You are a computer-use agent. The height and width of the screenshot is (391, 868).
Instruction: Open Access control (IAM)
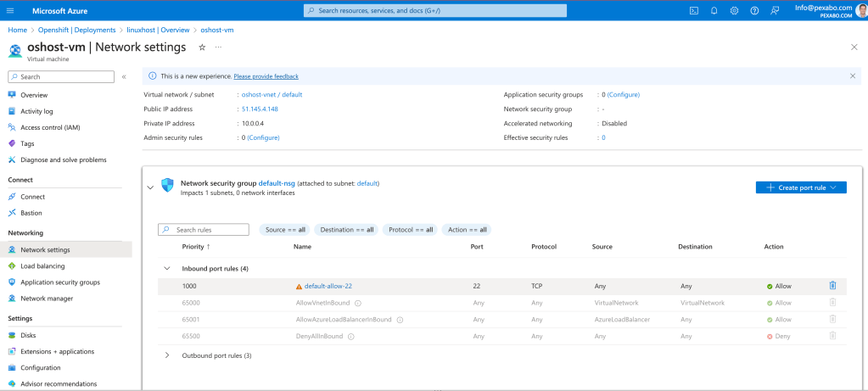[50, 127]
